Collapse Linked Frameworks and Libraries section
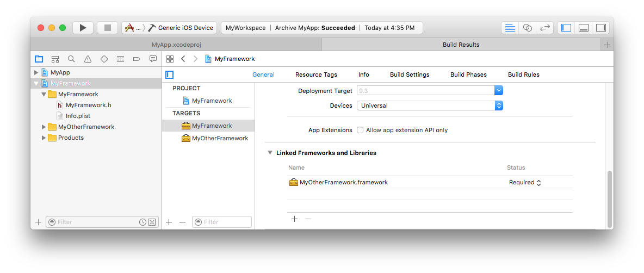This screenshot has width=644, height=273. coord(270,153)
